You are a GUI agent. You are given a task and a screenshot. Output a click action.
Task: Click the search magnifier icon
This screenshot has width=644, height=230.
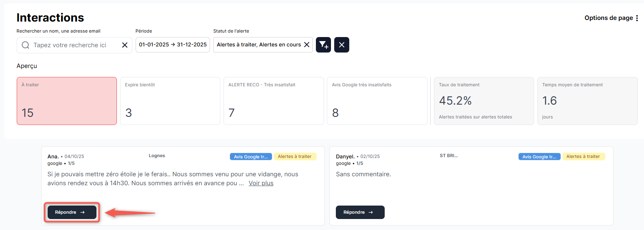click(x=25, y=45)
